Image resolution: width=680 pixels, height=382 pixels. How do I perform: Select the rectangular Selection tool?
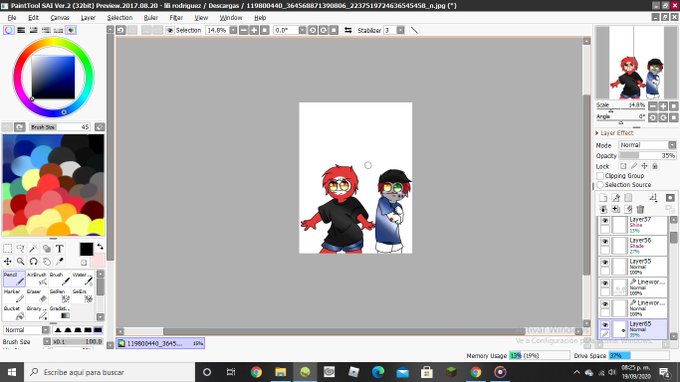pyautogui.click(x=7, y=248)
